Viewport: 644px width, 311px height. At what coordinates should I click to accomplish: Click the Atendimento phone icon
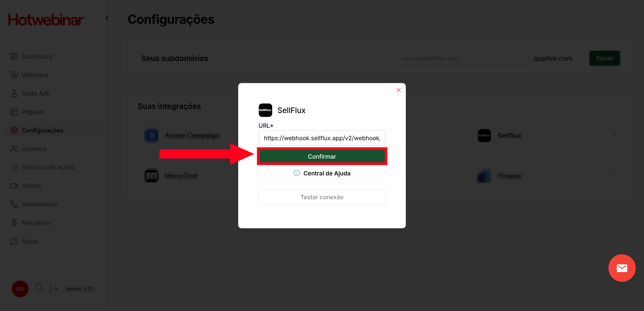(14, 204)
